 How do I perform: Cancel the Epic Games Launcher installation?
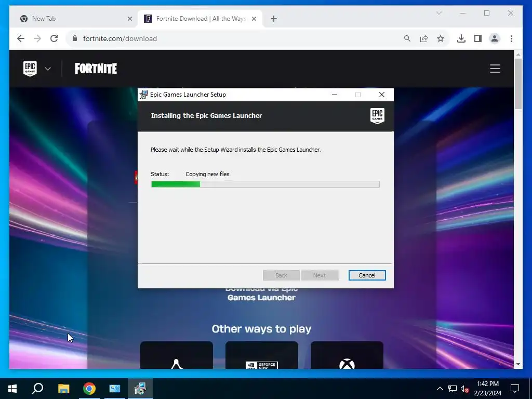click(367, 275)
